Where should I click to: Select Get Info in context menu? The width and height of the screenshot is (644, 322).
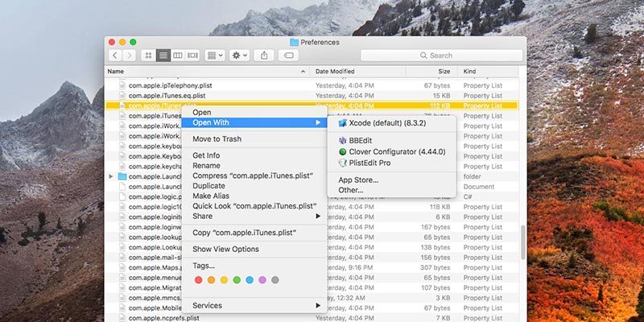[206, 155]
